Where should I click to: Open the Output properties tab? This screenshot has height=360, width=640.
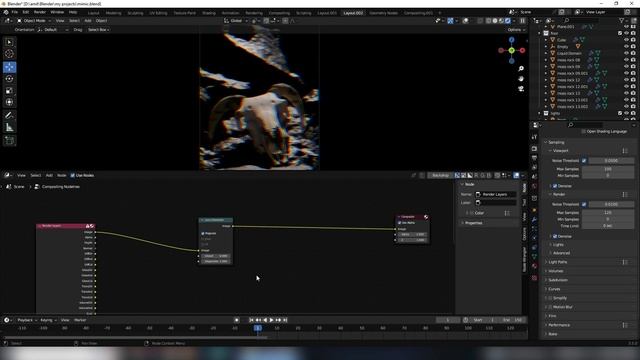(534, 158)
